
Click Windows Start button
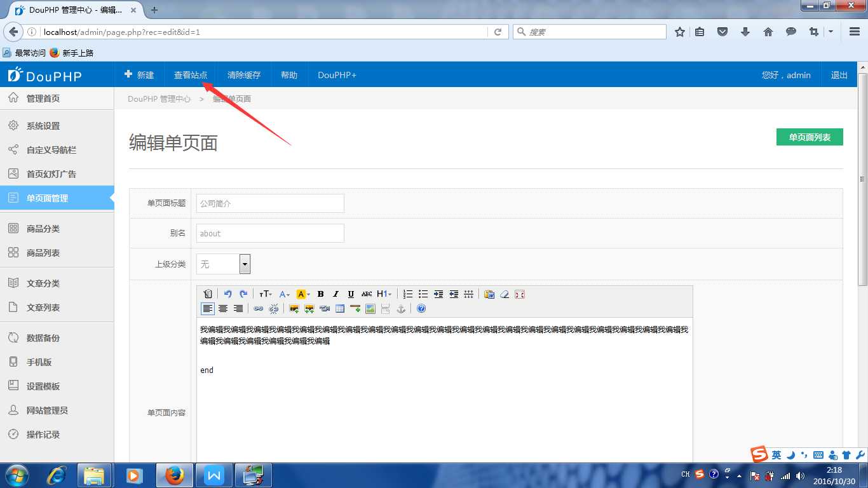click(x=16, y=475)
